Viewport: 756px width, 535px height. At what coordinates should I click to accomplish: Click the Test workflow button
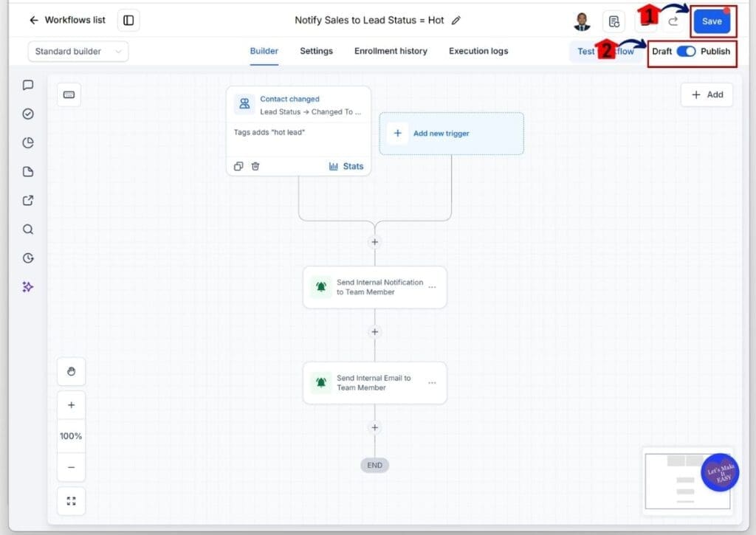pyautogui.click(x=606, y=51)
